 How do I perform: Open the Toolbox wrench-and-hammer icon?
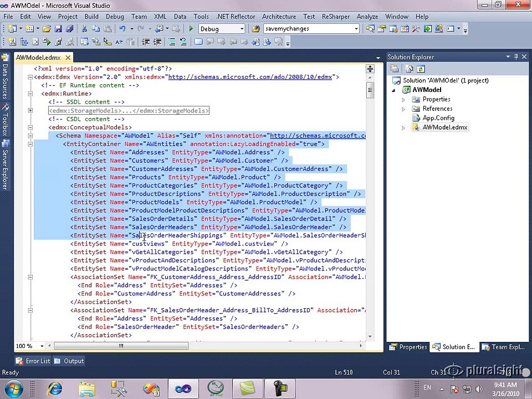[416, 29]
